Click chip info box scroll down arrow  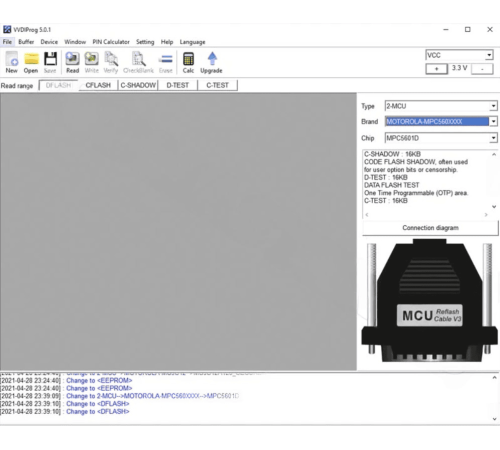point(494,207)
